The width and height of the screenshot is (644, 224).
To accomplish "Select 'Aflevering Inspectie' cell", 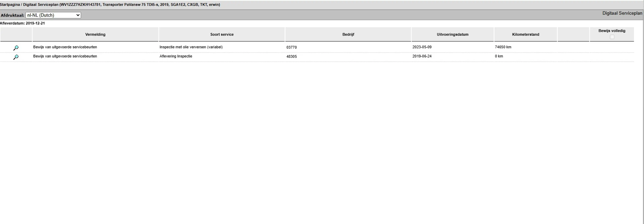I will [176, 56].
